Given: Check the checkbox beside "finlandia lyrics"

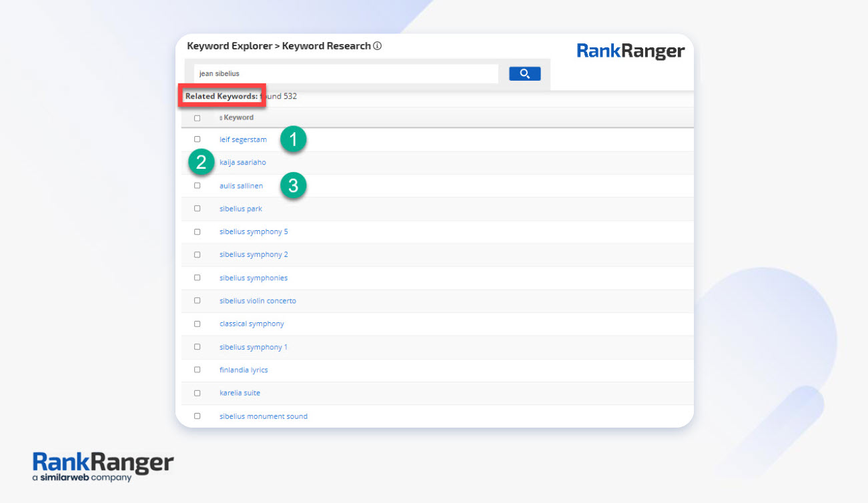Looking at the screenshot, I should (x=197, y=370).
